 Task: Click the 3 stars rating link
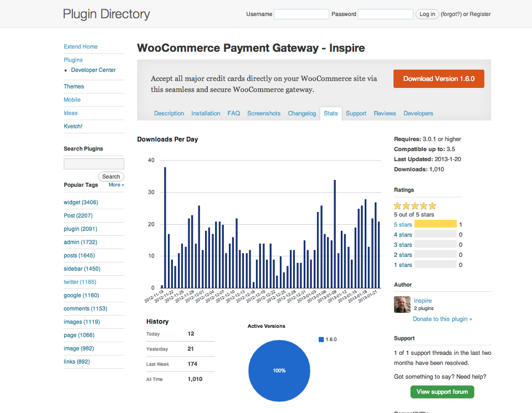(x=403, y=245)
